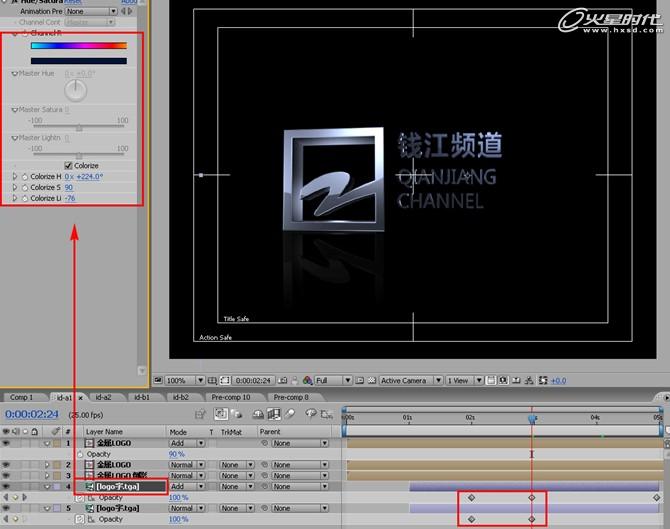
Task: Hide layer 2 using its eye icon
Action: coord(6,464)
